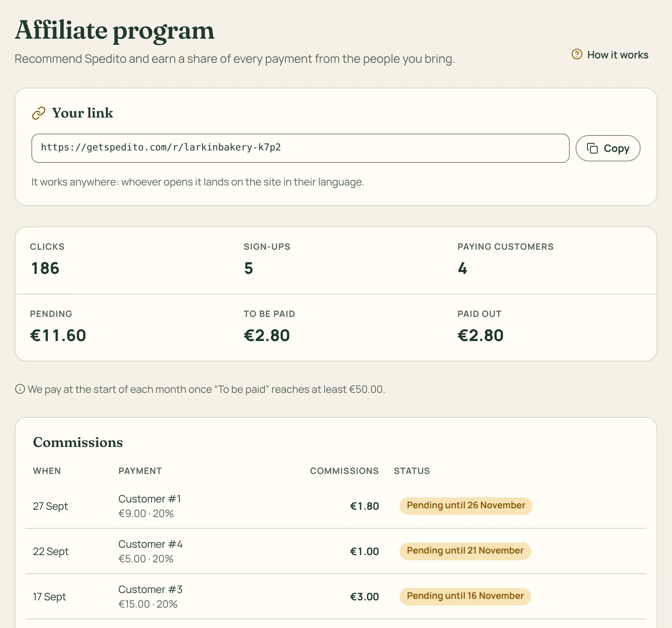The width and height of the screenshot is (672, 628).
Task: Click the 'Recommend Spedito and earn a share' subtitle
Action: pos(235,59)
